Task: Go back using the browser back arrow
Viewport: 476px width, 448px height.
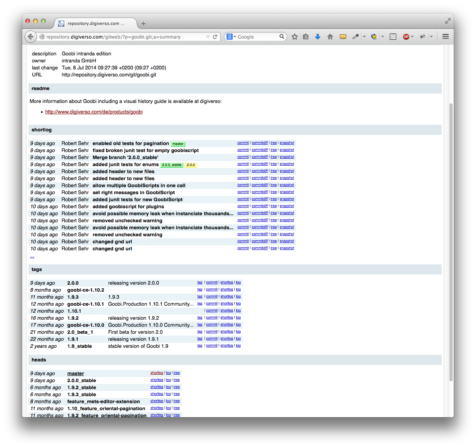Action: point(30,37)
